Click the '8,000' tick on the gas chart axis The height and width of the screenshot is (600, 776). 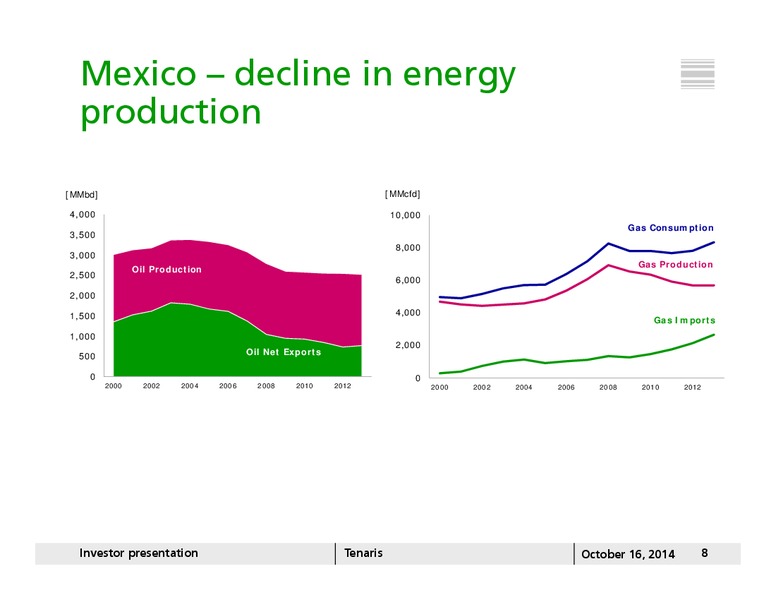pyautogui.click(x=408, y=248)
